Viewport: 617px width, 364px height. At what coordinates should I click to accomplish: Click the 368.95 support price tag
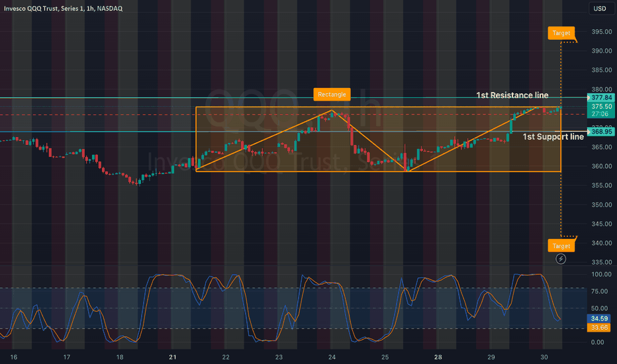coord(601,132)
